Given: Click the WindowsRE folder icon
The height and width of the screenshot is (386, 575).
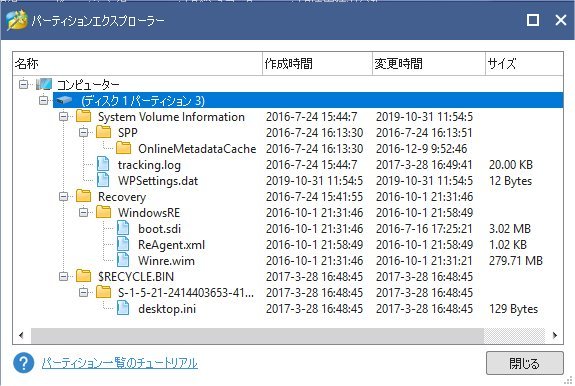Looking at the screenshot, I should click(104, 212).
